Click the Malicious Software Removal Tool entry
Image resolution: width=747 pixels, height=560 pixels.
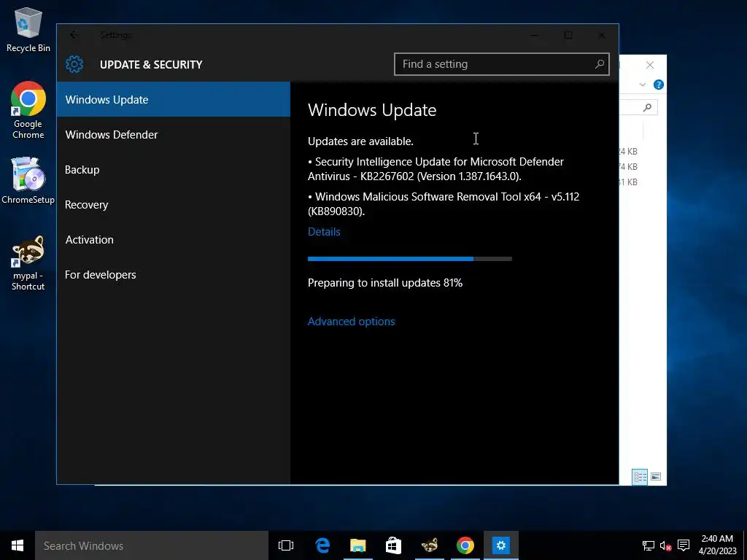[444, 204]
